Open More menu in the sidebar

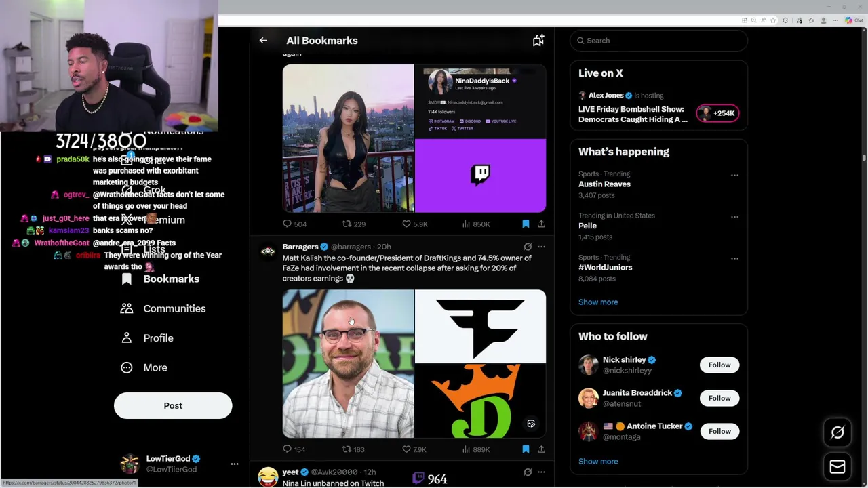tap(144, 367)
